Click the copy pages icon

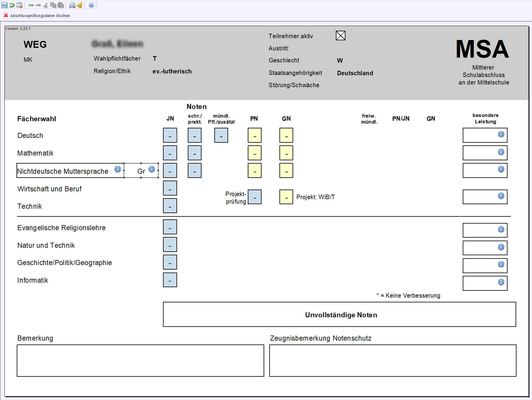click(53, 5)
